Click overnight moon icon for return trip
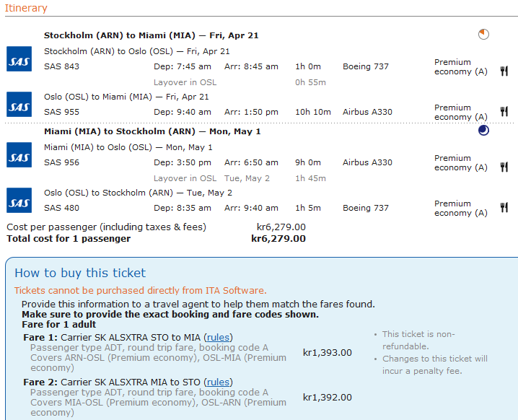This screenshot has height=420, width=518. click(x=483, y=131)
